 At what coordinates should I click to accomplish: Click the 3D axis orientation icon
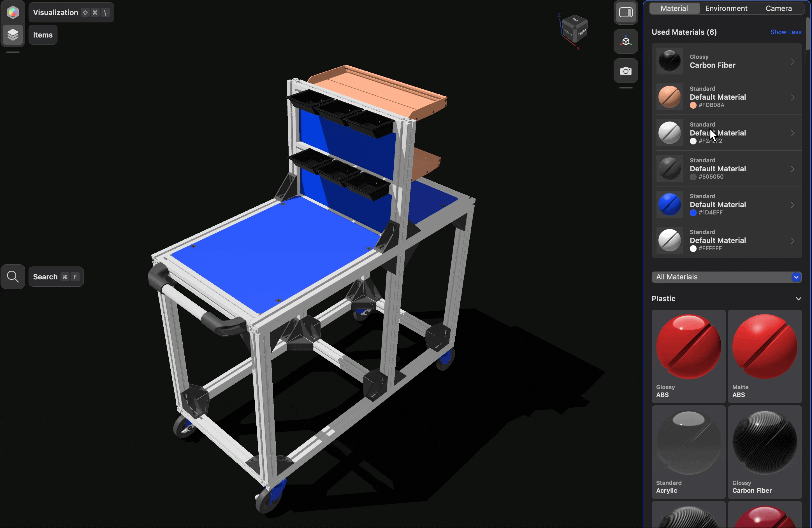[626, 41]
